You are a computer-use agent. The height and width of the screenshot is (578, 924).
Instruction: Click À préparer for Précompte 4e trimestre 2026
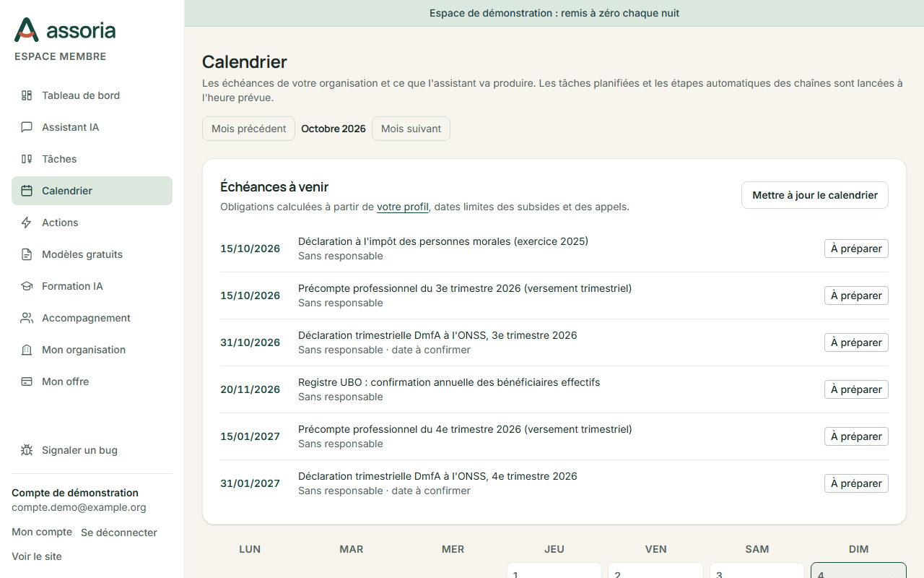(856, 436)
